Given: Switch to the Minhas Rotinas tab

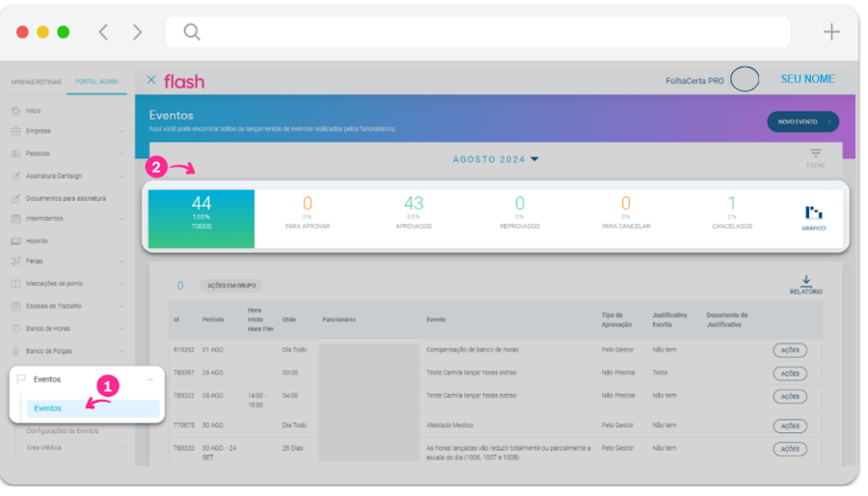Looking at the screenshot, I should click(x=35, y=82).
